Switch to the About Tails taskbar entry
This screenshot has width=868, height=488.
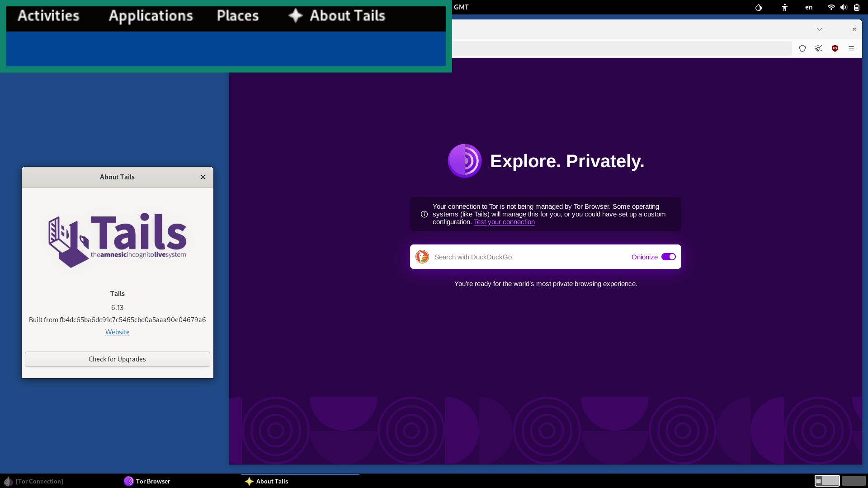pyautogui.click(x=271, y=481)
